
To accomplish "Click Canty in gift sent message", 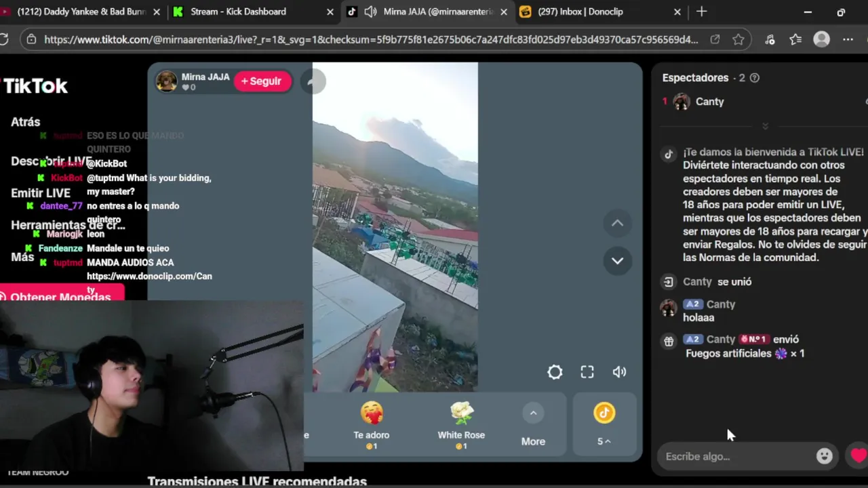I will pos(721,340).
